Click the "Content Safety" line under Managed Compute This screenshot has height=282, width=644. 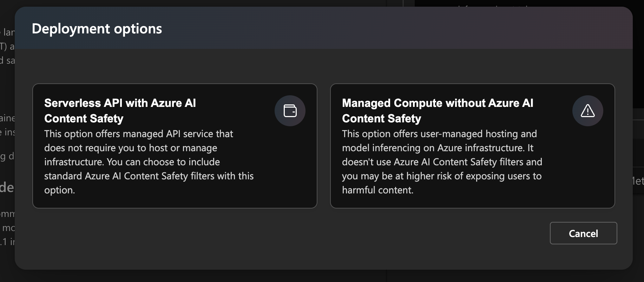tap(382, 118)
